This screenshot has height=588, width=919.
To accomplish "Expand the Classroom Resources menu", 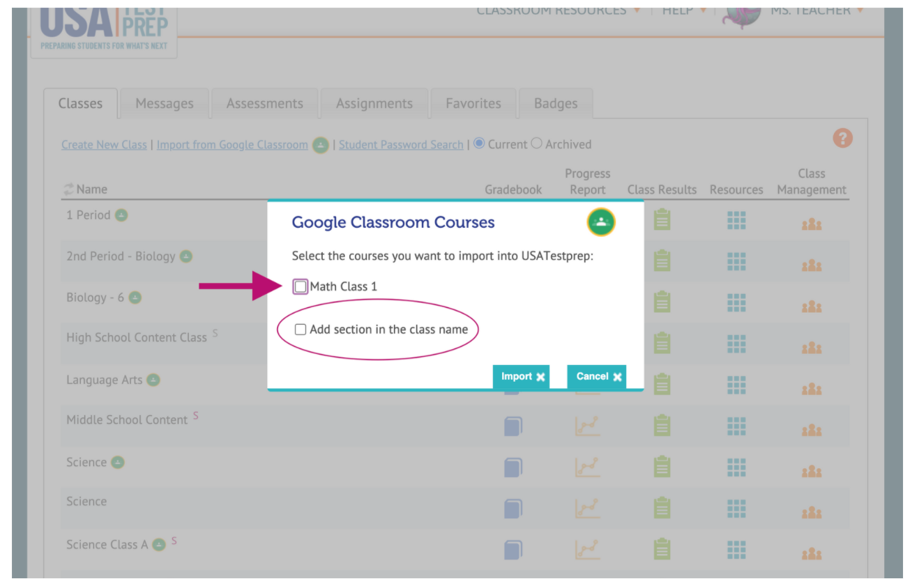I will (x=558, y=10).
